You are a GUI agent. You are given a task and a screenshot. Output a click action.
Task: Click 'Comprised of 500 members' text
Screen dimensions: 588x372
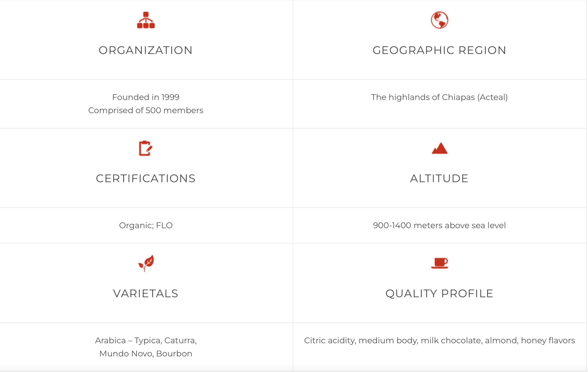146,110
